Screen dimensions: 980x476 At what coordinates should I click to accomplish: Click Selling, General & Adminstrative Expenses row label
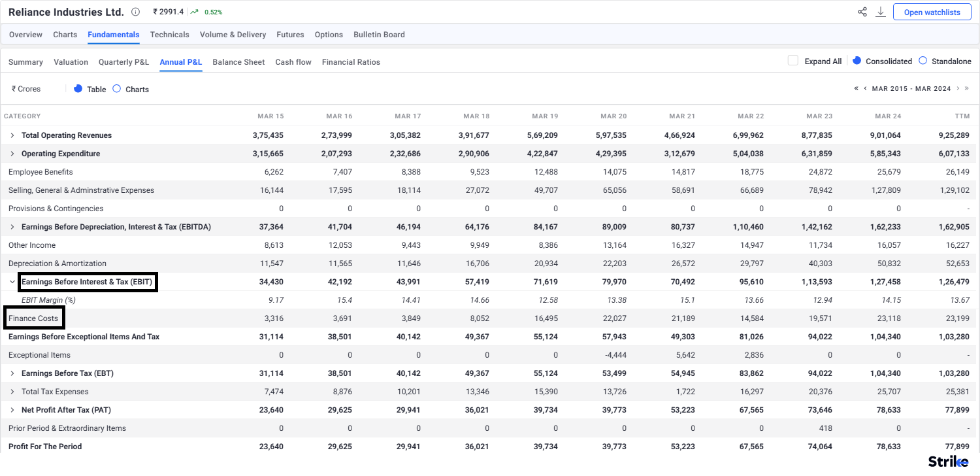coord(81,190)
